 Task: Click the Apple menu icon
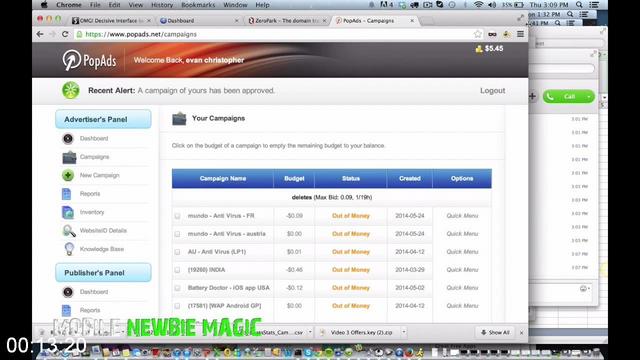point(44,5)
